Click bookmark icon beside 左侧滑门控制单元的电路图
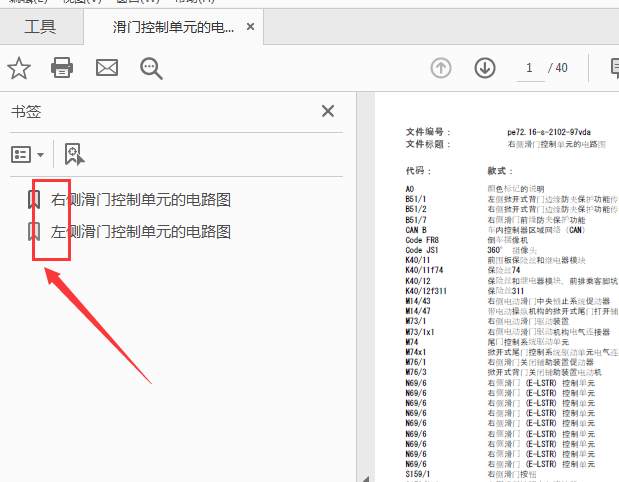Screen dimensions: 619x482 [x=34, y=232]
